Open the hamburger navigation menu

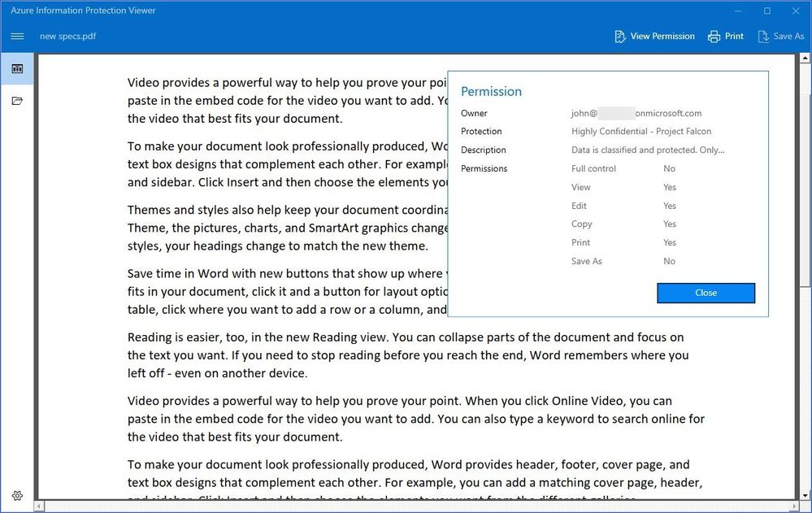[17, 37]
